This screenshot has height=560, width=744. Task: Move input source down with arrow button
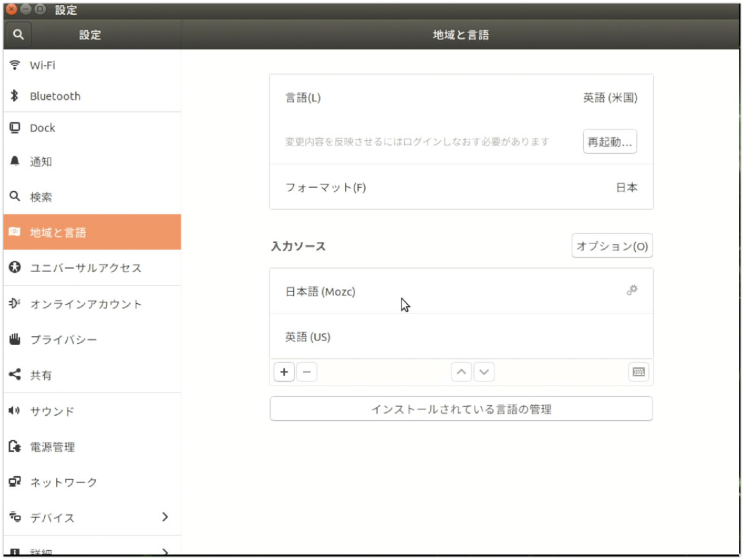(484, 372)
